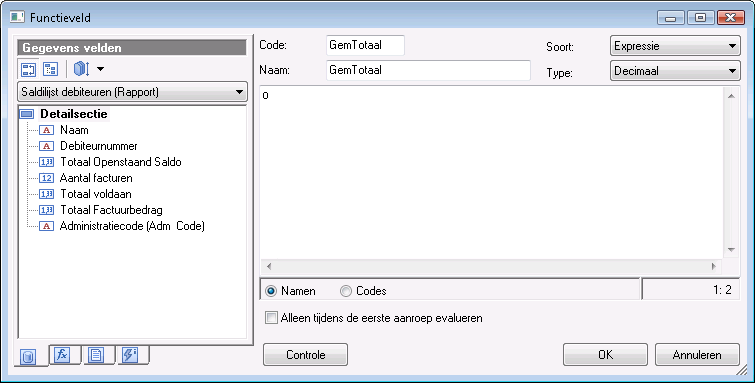Click the tree view toolbar icon
Image resolution: width=755 pixels, height=383 pixels.
click(51, 69)
